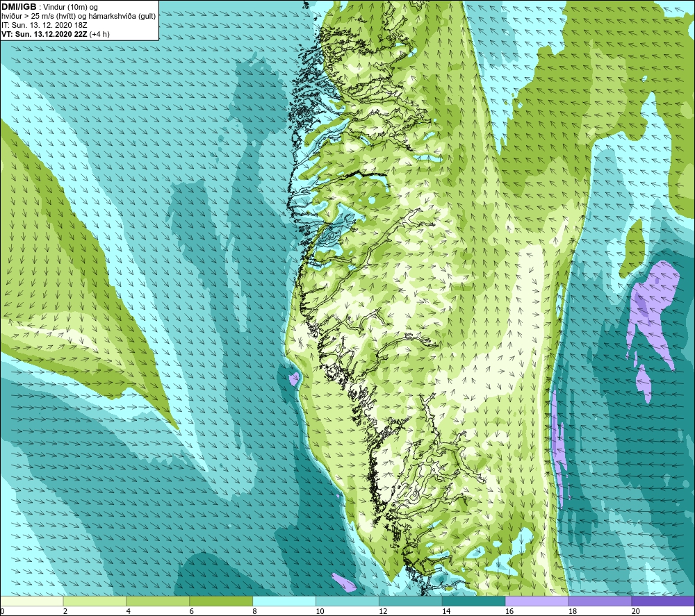Image resolution: width=695 pixels, height=616 pixels.
Task: Click the 6–8 m/s dark green swatch
Action: tap(221, 601)
